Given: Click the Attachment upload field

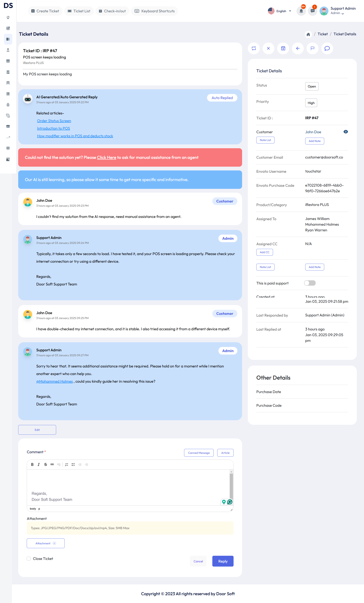Looking at the screenshot, I should [45, 543].
